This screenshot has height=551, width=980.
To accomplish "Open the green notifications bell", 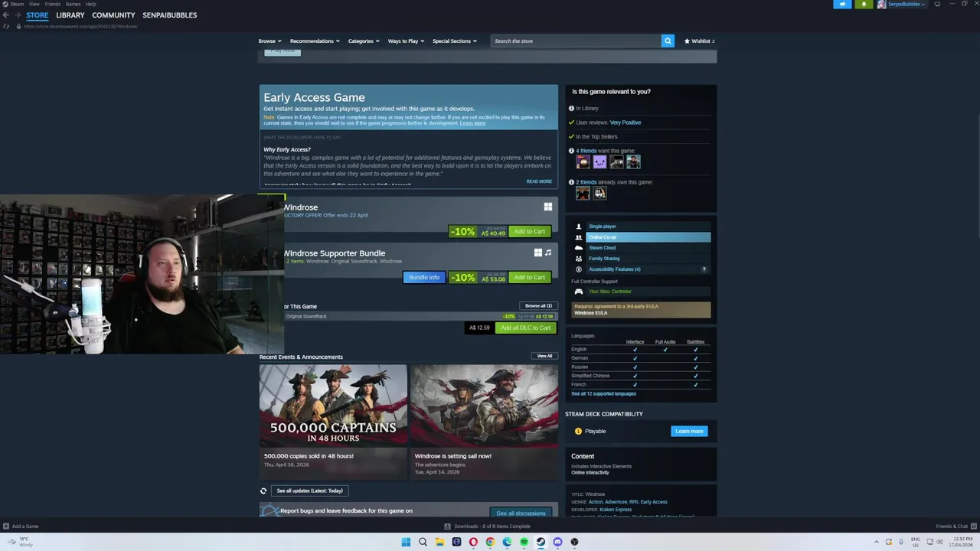I will [864, 4].
